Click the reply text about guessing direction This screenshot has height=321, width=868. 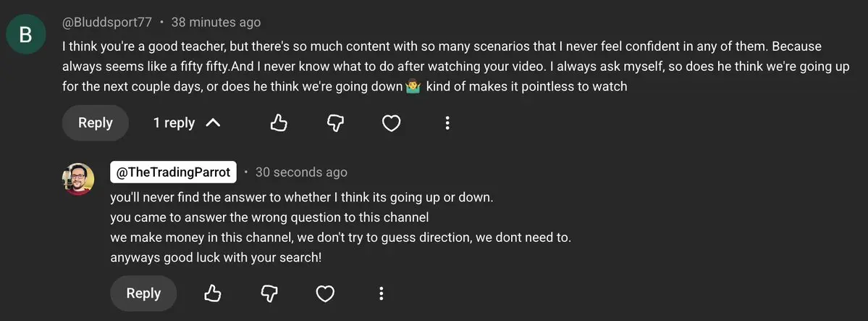[x=340, y=237]
